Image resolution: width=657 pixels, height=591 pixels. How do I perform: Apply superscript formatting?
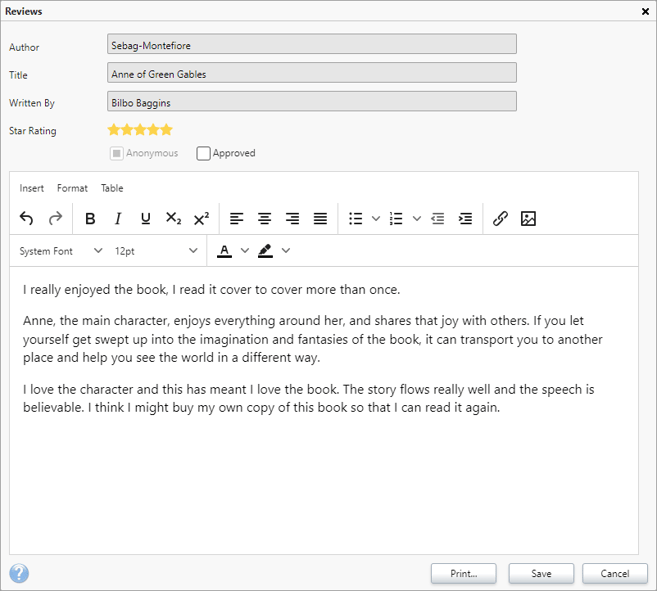[201, 218]
